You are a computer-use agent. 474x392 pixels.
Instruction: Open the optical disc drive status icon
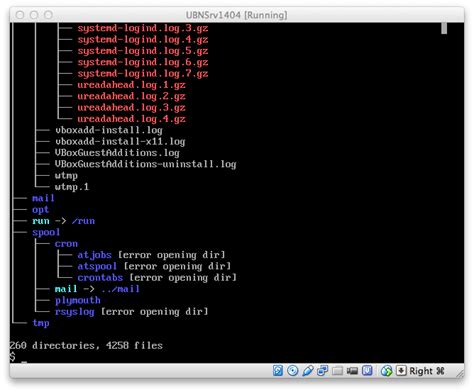click(293, 371)
